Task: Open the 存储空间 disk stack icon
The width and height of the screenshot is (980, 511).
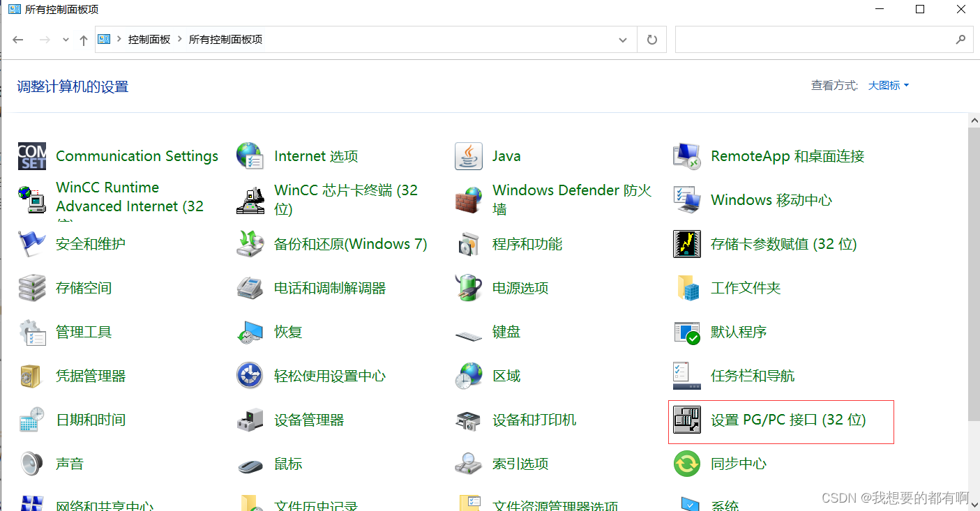Action: 32,288
